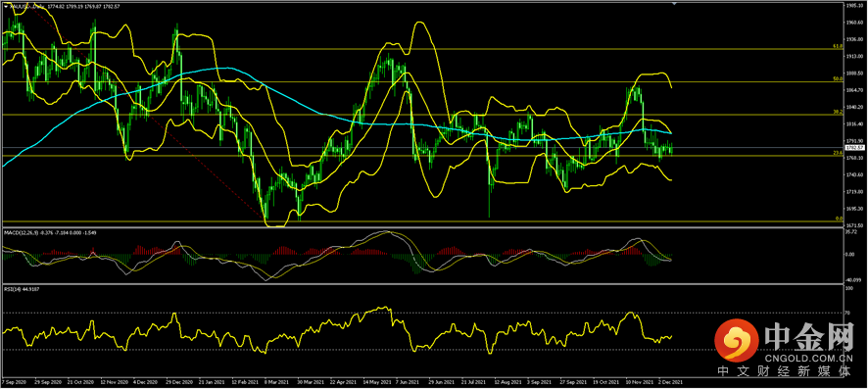Viewport: 868px width, 389px height.
Task: Click the 1743.60 price scale label
Action: tap(854, 174)
